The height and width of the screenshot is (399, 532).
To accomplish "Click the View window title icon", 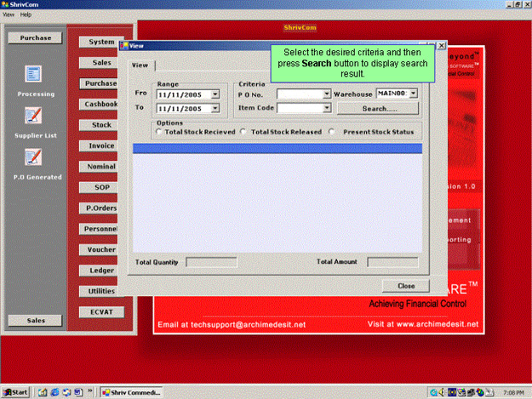I will pos(123,45).
